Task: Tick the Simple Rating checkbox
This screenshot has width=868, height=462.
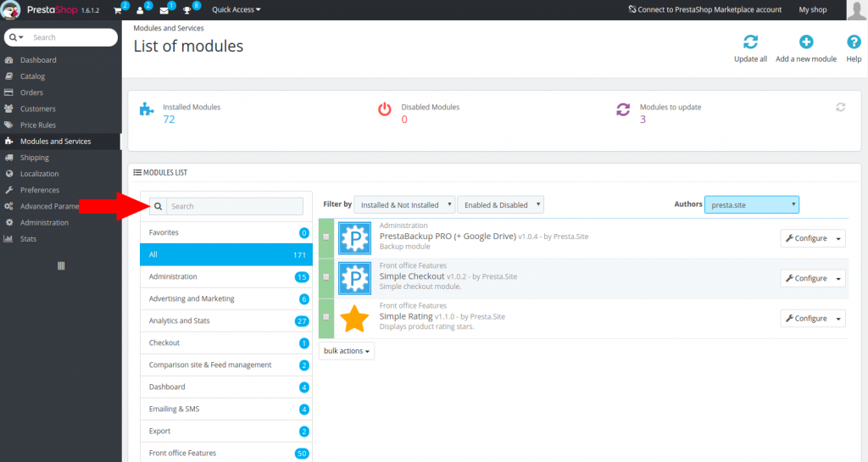Action: click(x=326, y=317)
